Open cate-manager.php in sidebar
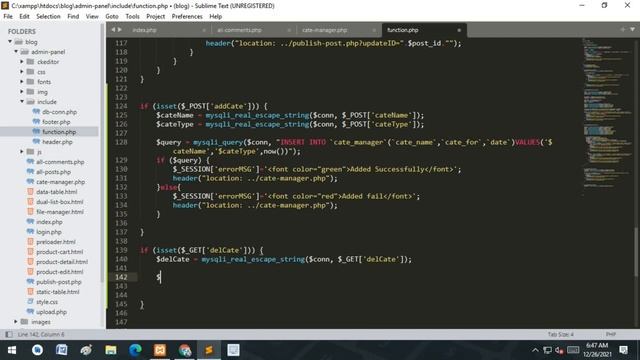The height and width of the screenshot is (360, 640). [60, 182]
